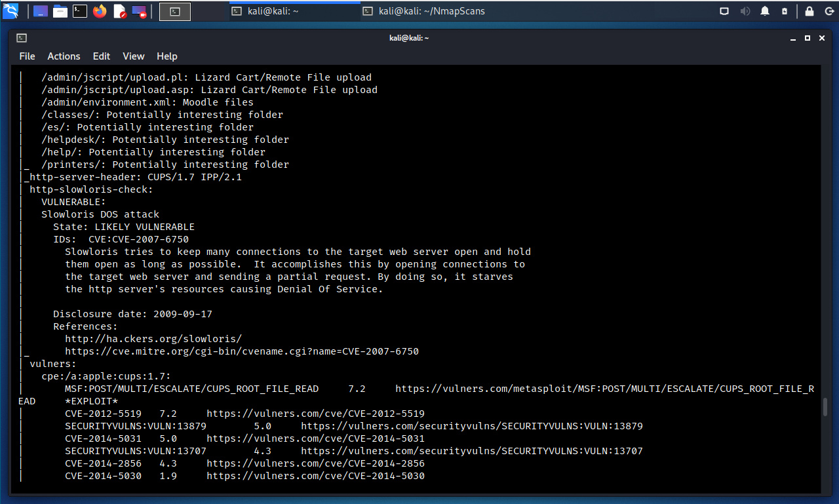Open the display settings tray icon
The image size is (839, 504).
click(x=724, y=11)
